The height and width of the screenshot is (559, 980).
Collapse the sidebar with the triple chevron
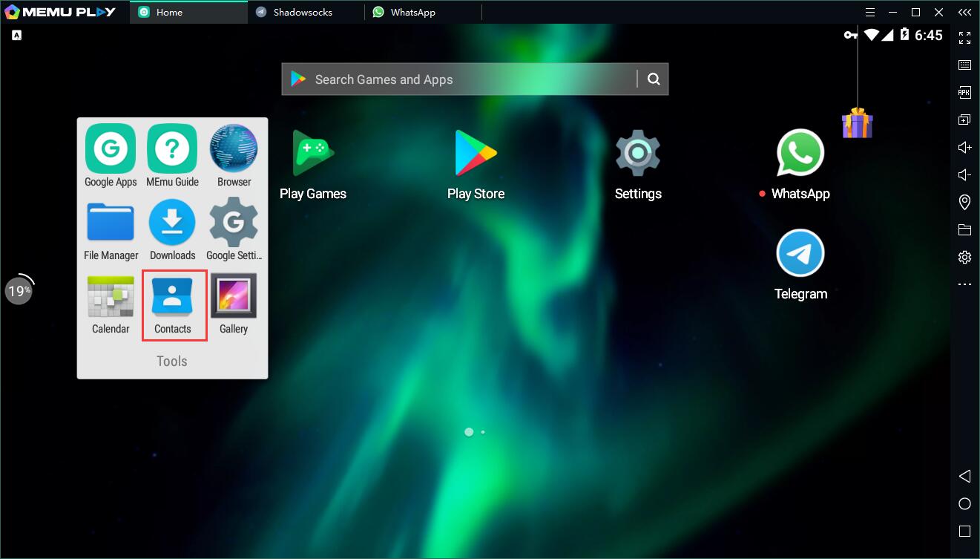964,12
